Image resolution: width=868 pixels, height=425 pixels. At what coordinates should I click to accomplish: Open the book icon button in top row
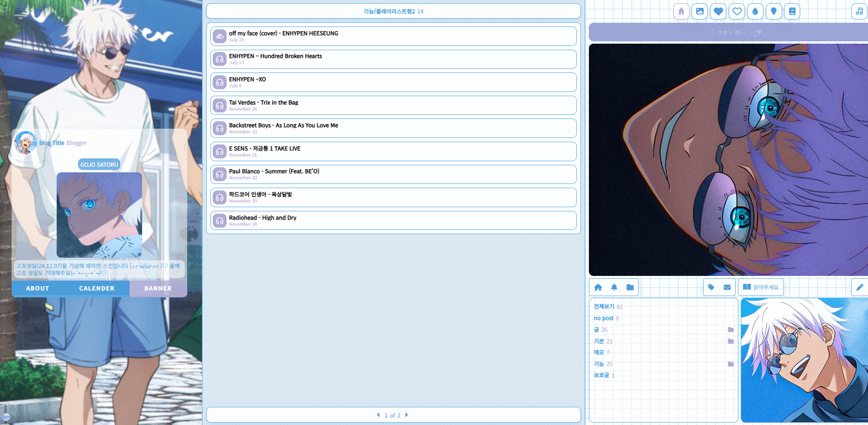coord(792,12)
